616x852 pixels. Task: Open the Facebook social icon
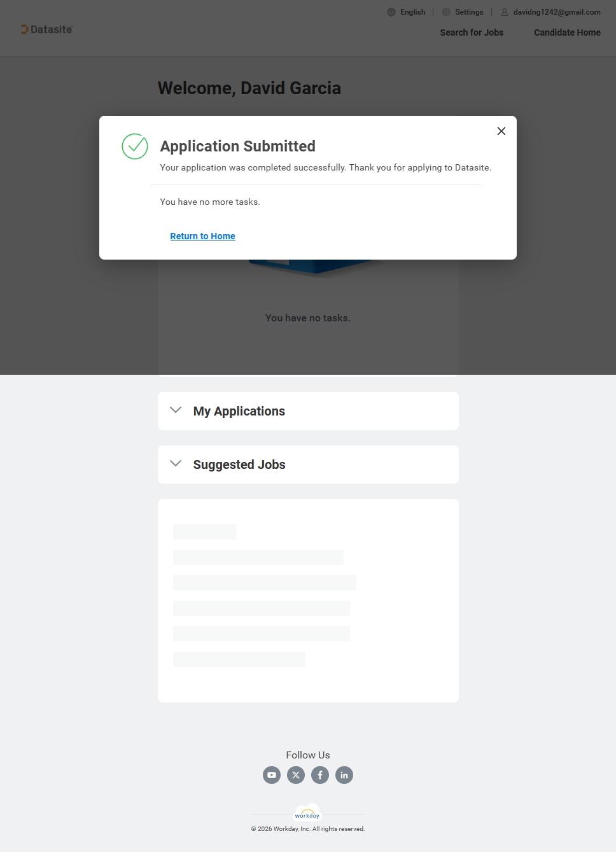(320, 775)
